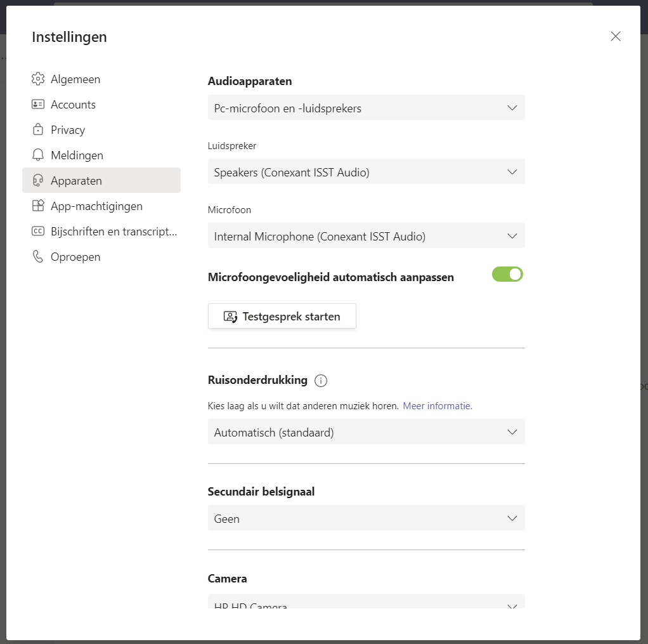648x644 pixels.
Task: Click the text 'Kies laag als u wilt dat anderen muziek horen.'
Action: coord(303,406)
